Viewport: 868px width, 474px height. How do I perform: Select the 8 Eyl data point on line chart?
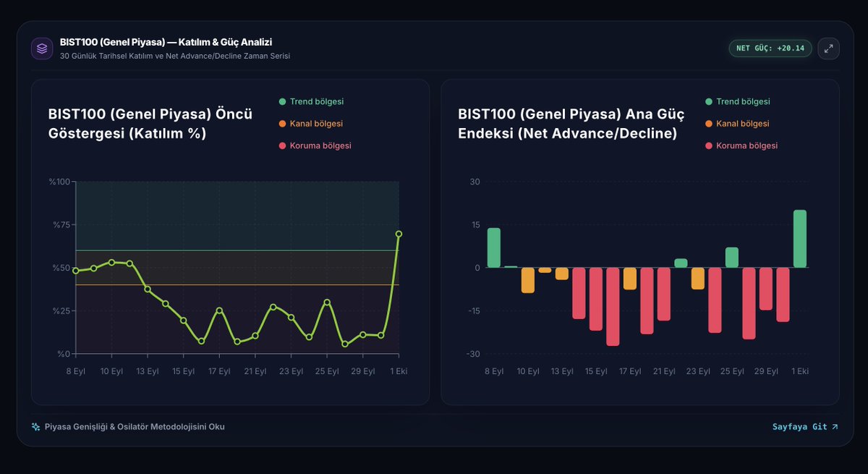tap(76, 271)
